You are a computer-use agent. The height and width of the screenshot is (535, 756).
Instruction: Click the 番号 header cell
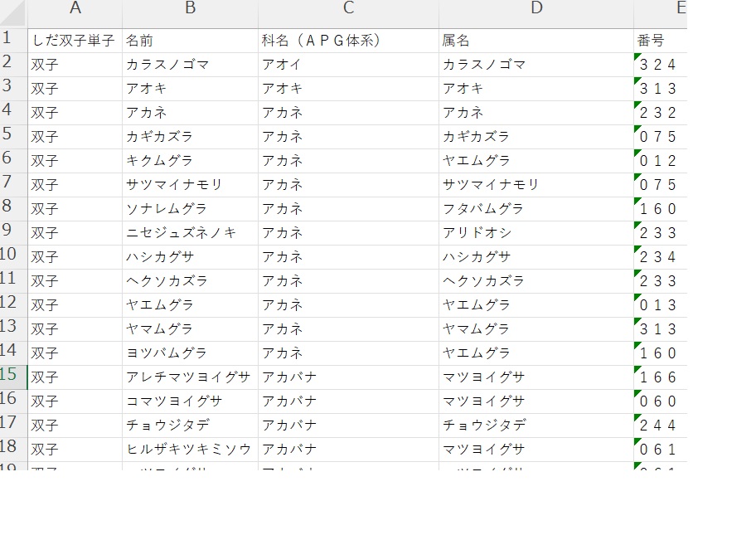coord(661,41)
